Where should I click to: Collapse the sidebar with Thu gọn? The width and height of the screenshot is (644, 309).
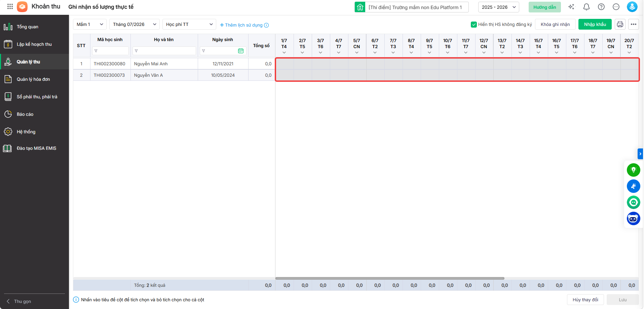19,301
